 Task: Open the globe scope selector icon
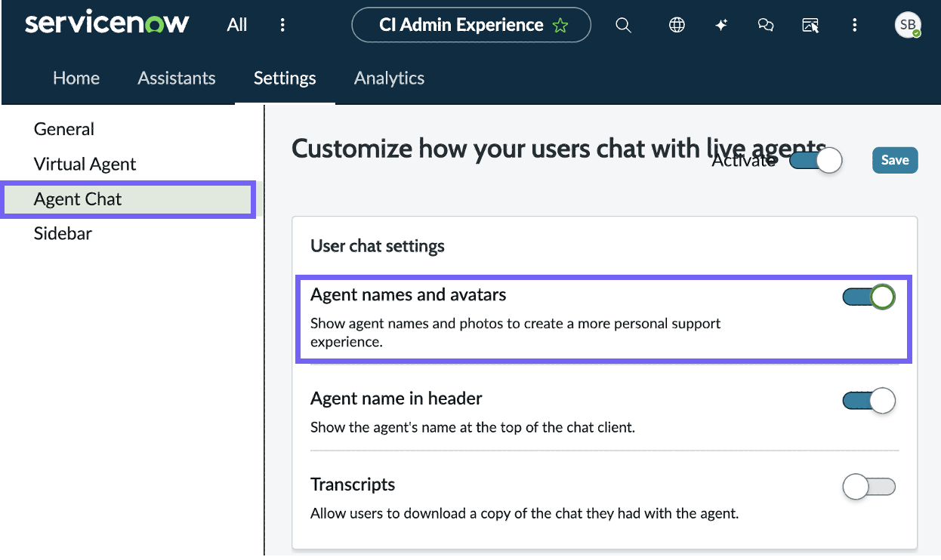coord(677,25)
